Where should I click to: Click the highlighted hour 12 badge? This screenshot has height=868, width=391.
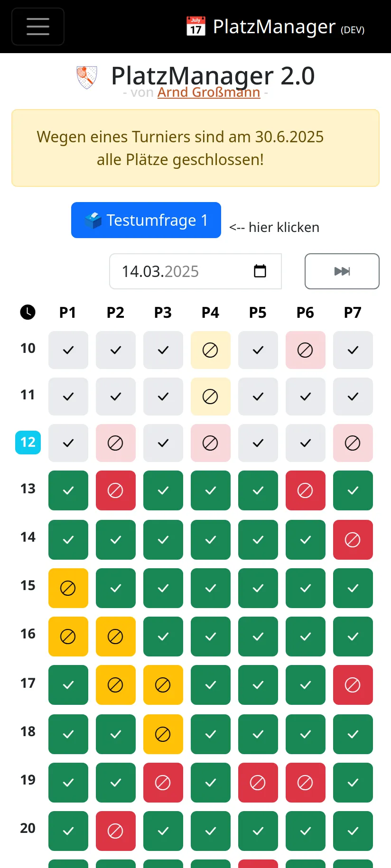click(x=28, y=443)
